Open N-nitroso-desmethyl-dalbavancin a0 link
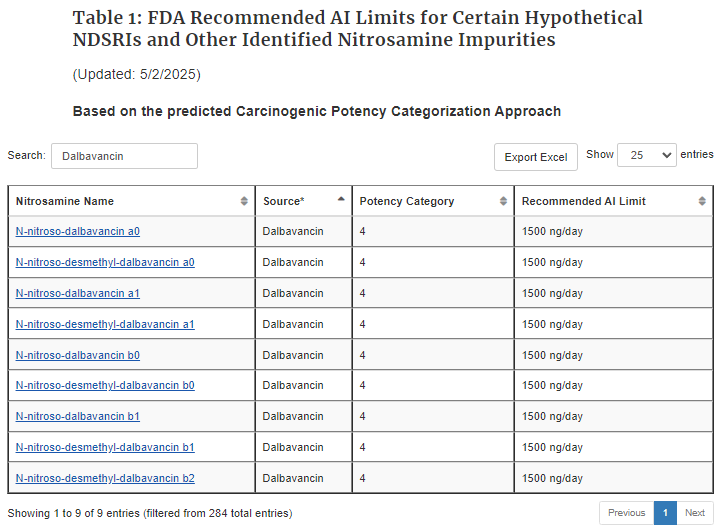This screenshot has width=723, height=529. point(105,262)
